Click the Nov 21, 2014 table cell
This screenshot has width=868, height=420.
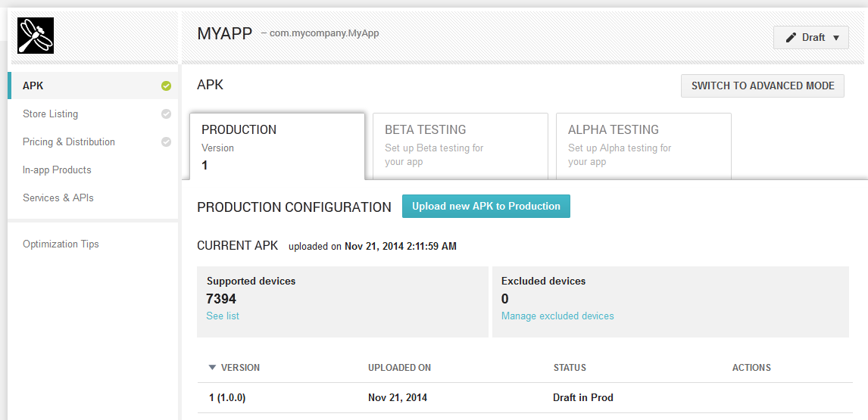[x=398, y=397]
